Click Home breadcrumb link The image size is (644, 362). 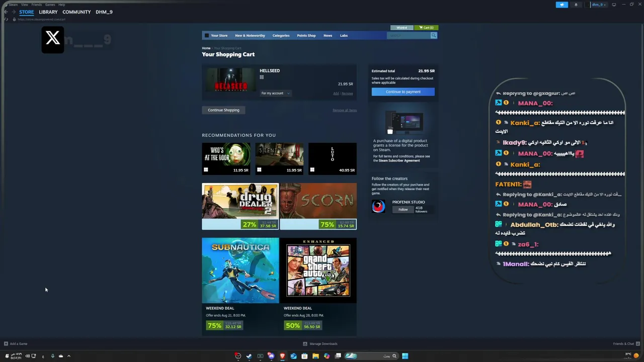pos(206,48)
